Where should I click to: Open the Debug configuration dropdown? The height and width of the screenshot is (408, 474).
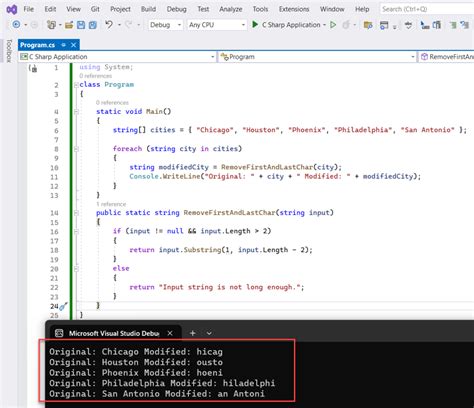(165, 25)
